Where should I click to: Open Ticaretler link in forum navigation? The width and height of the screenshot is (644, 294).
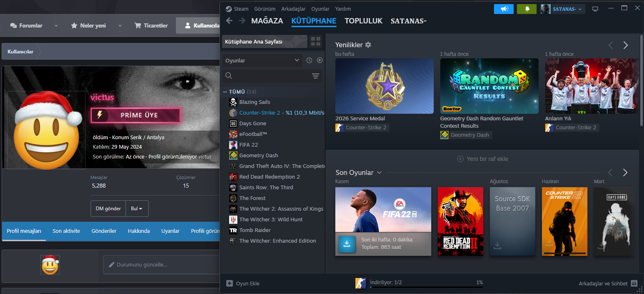151,25
